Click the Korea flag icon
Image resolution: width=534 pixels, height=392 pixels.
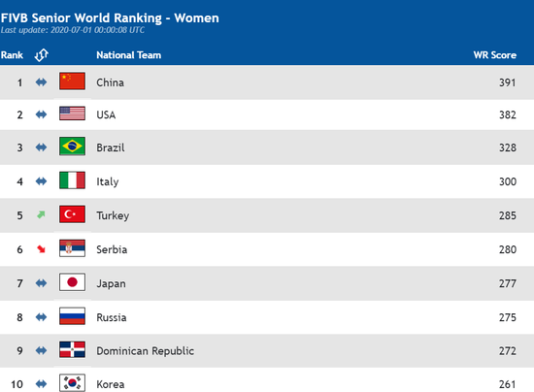72,383
